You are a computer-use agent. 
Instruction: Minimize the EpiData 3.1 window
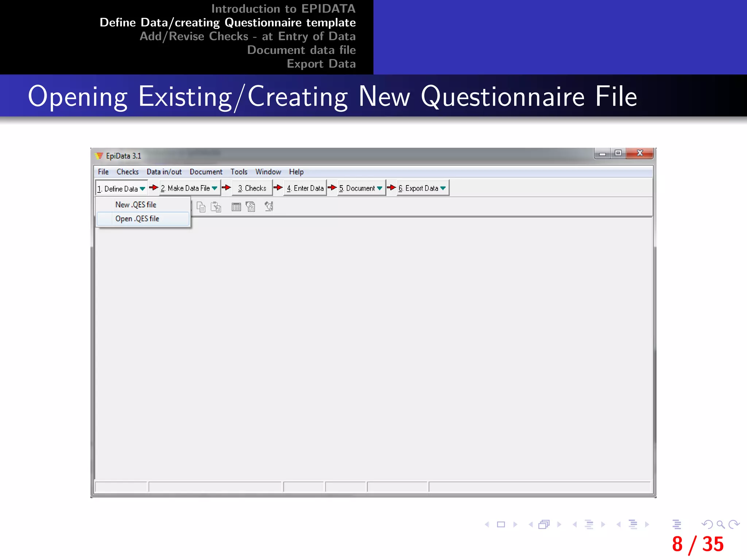[x=602, y=153]
